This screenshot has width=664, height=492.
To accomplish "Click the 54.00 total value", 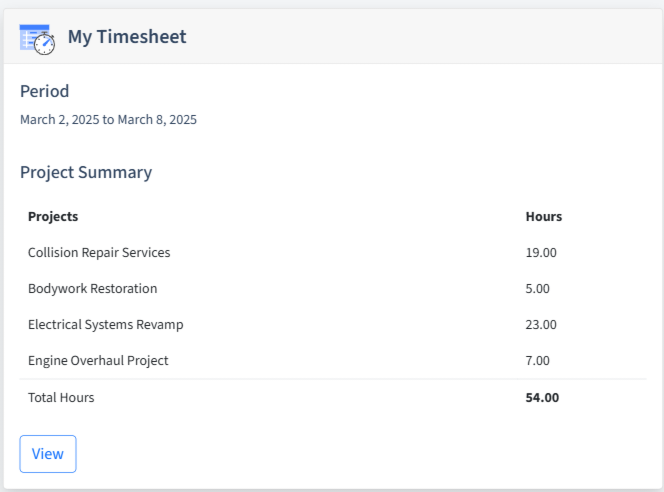I will [x=542, y=398].
